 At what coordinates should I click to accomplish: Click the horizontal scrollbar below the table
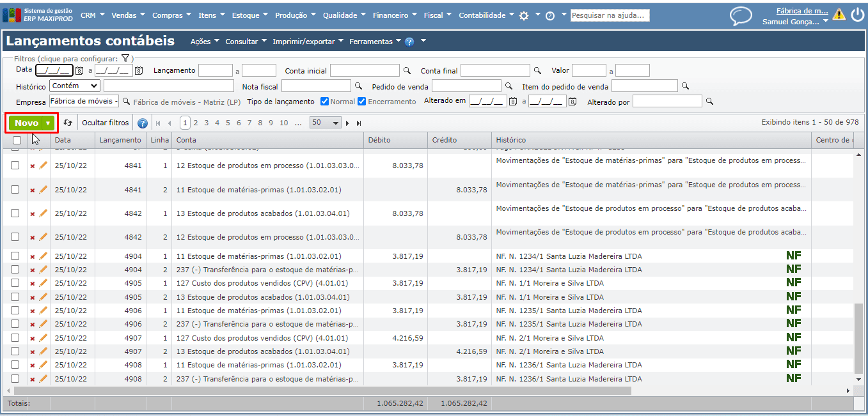(x=320, y=390)
